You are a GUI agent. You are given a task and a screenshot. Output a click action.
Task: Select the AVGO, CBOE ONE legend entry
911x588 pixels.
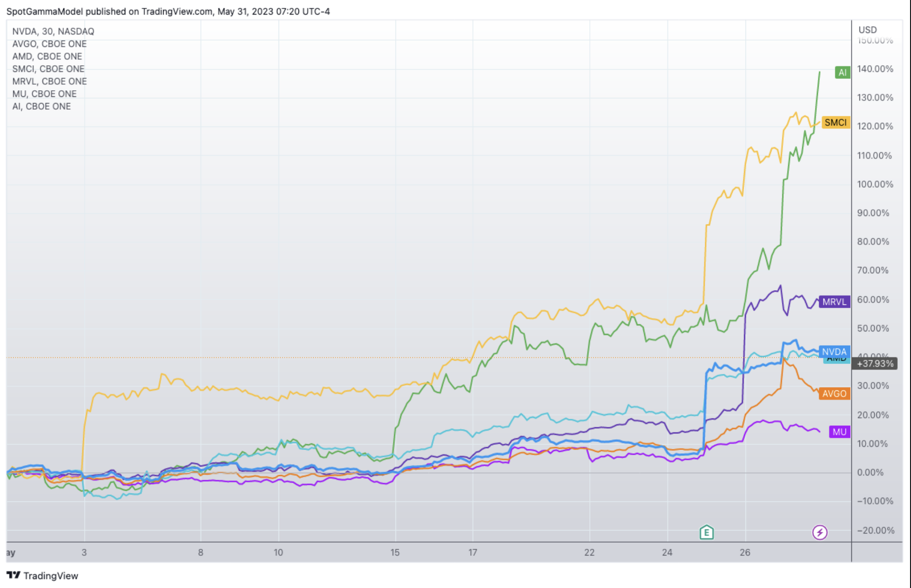coord(49,44)
